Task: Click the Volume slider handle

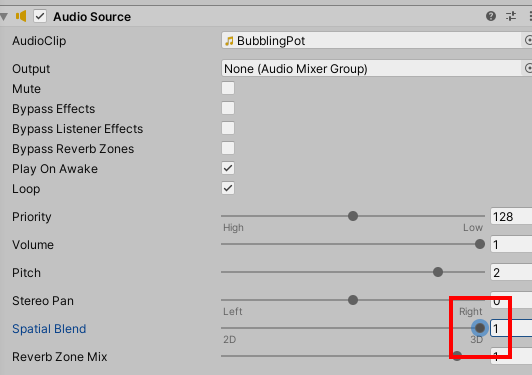Action: point(480,244)
